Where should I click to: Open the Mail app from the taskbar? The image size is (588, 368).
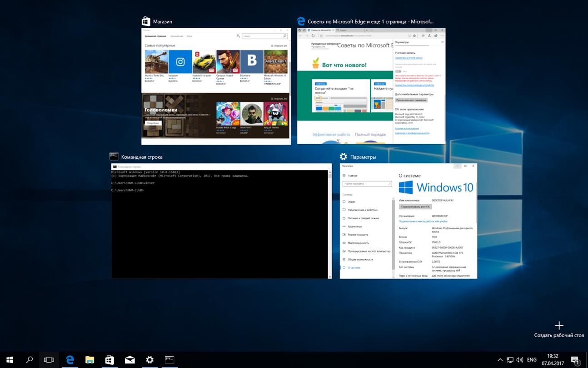[x=130, y=359]
